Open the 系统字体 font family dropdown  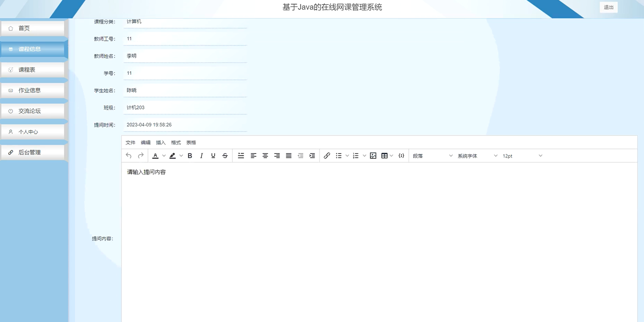pyautogui.click(x=477, y=156)
